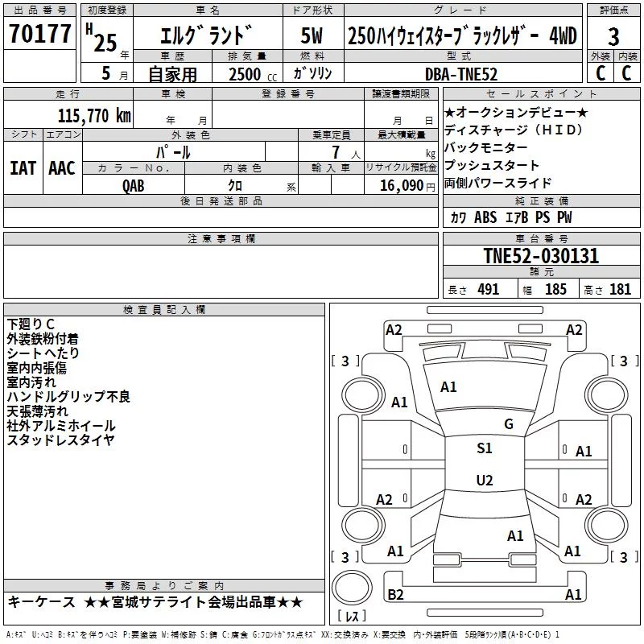Select the car name エルグランド
The height and width of the screenshot is (644, 644).
205,35
